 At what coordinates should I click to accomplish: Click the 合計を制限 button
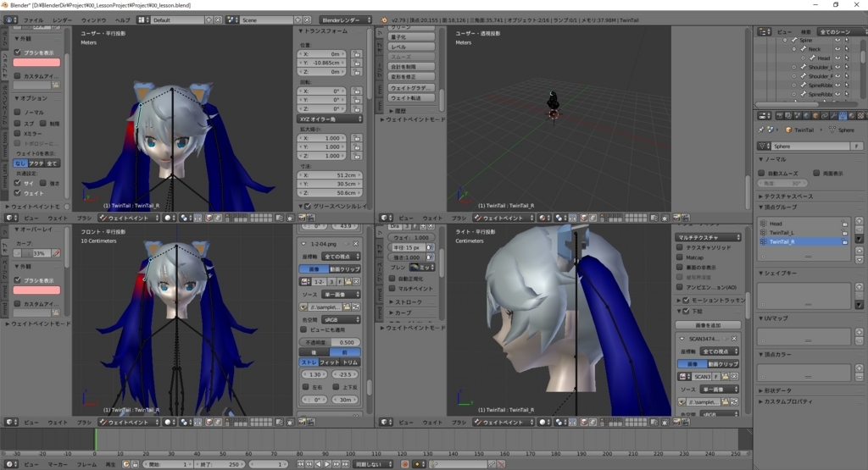coord(411,67)
